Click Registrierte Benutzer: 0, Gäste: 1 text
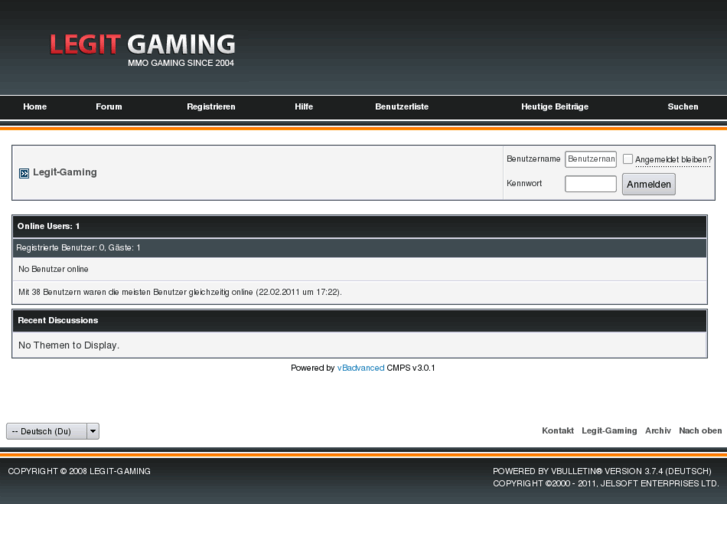The width and height of the screenshot is (727, 545). (x=78, y=248)
